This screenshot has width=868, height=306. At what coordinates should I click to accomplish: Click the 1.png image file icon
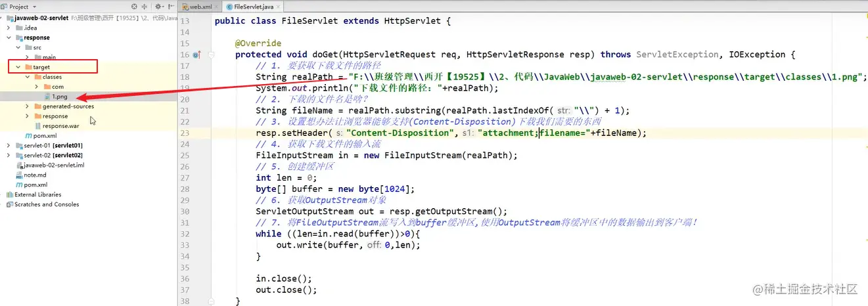(47, 97)
